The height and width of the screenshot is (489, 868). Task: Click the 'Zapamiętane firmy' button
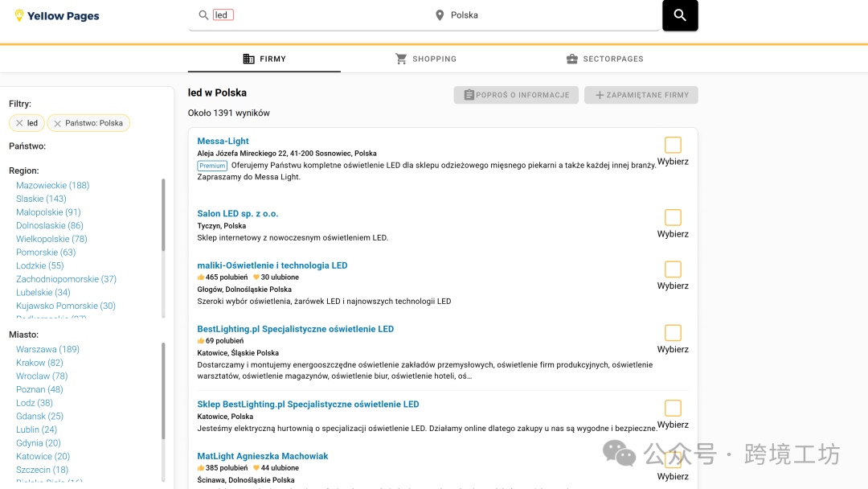[x=641, y=95]
